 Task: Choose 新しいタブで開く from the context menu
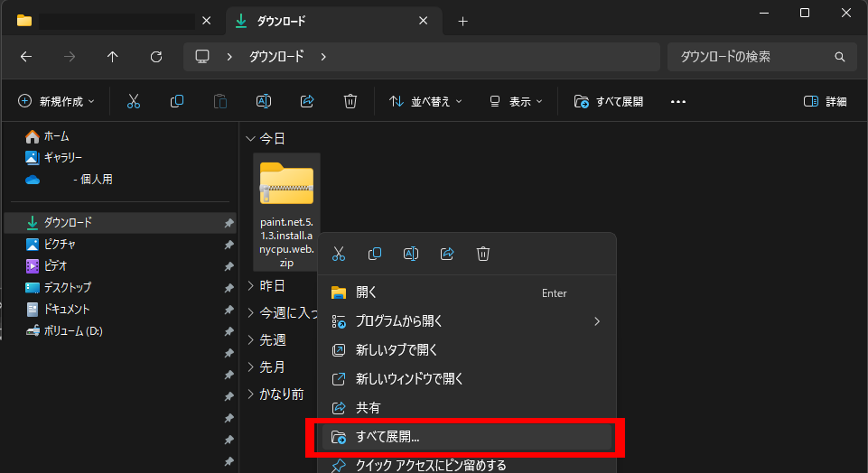click(396, 350)
